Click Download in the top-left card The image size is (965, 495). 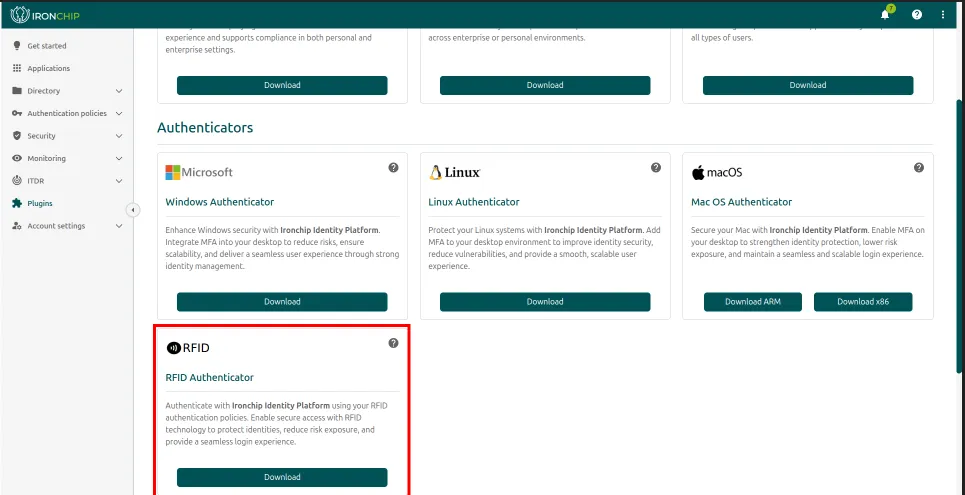click(282, 85)
